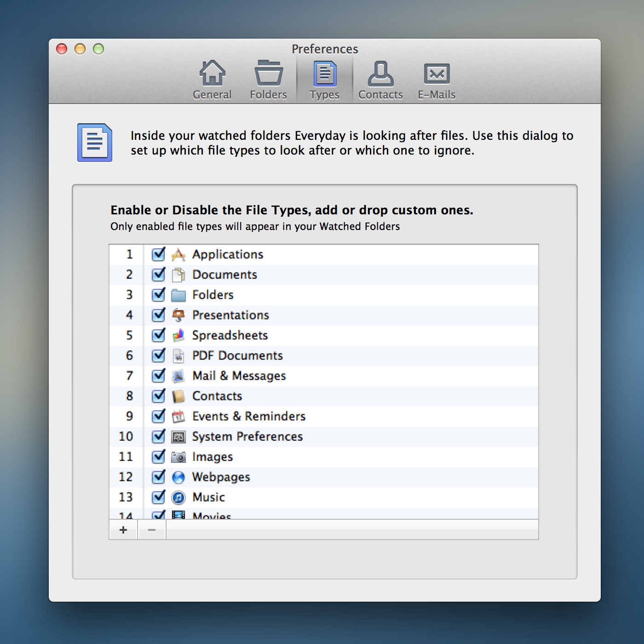Click the blue document icon above the description
This screenshot has height=644, width=644.
pyautogui.click(x=94, y=143)
